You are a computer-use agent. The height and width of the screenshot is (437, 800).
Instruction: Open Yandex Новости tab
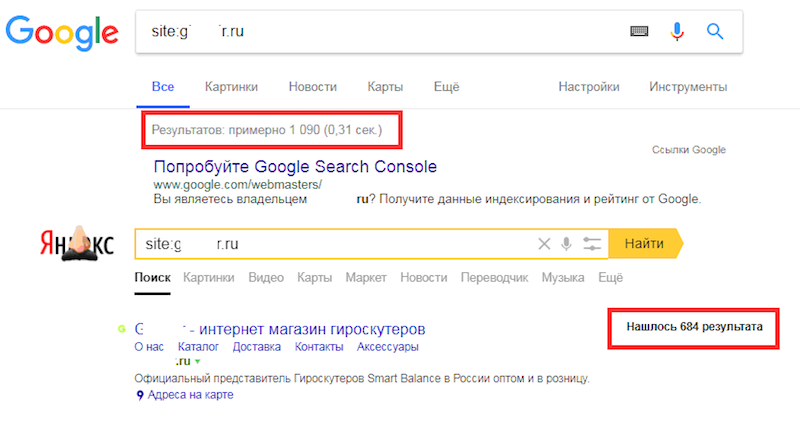[423, 277]
